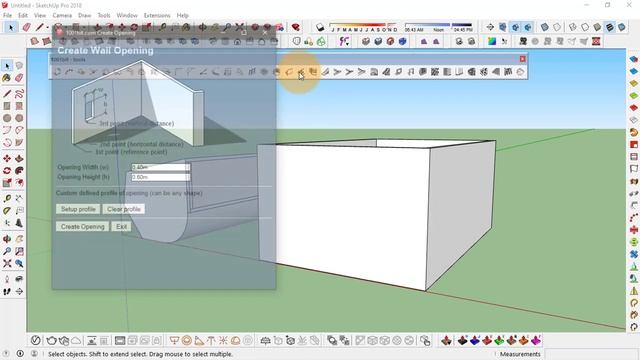The width and height of the screenshot is (640, 360).
Task: Click the Opening Width input field
Action: coord(161,167)
